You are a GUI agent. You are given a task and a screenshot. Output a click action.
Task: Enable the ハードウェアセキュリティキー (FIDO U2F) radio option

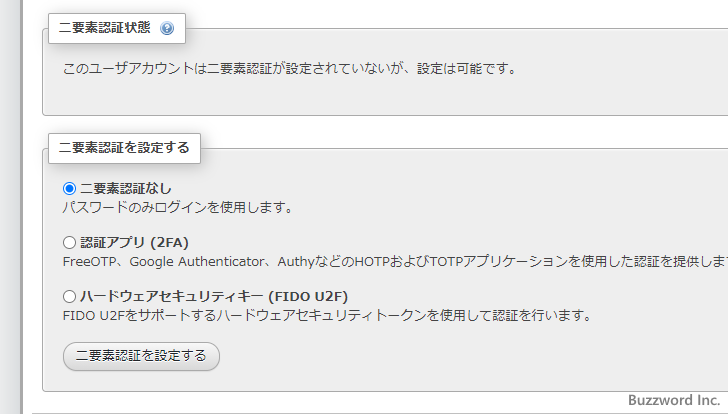[69, 296]
